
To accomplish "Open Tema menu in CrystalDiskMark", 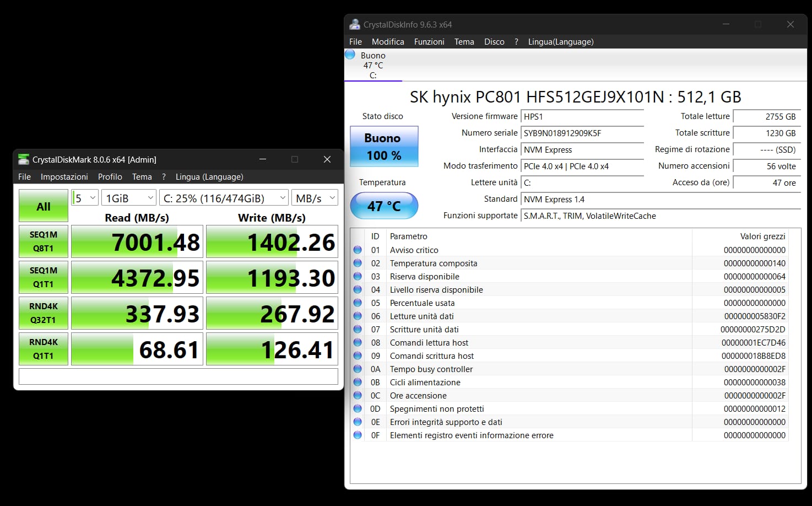I will click(142, 176).
